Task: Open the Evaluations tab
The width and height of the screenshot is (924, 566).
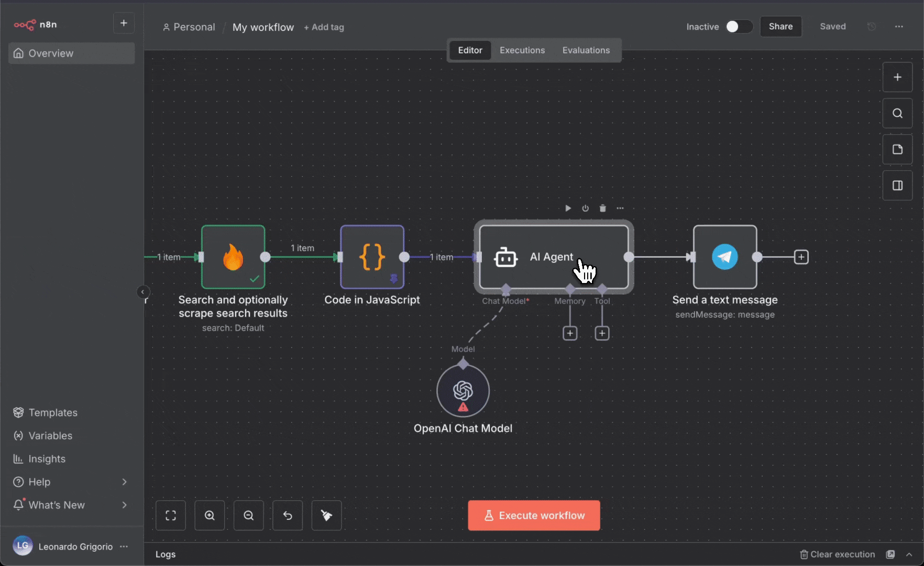Action: click(x=586, y=50)
